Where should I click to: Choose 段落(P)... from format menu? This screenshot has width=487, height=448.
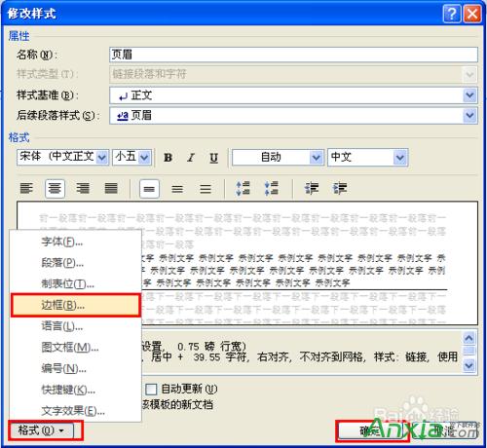pyautogui.click(x=75, y=263)
